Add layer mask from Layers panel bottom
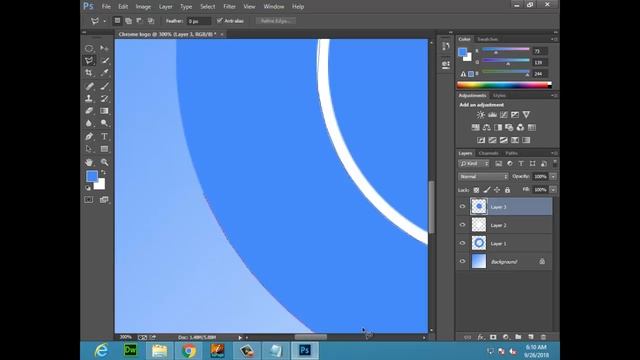Viewport: 640px width, 360px height. pos(493,337)
